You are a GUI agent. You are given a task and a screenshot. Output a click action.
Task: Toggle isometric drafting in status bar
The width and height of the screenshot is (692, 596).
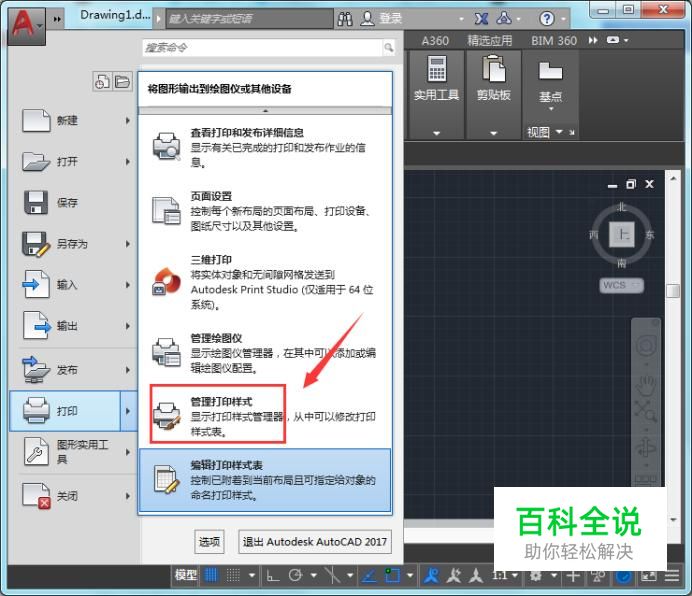point(332,575)
